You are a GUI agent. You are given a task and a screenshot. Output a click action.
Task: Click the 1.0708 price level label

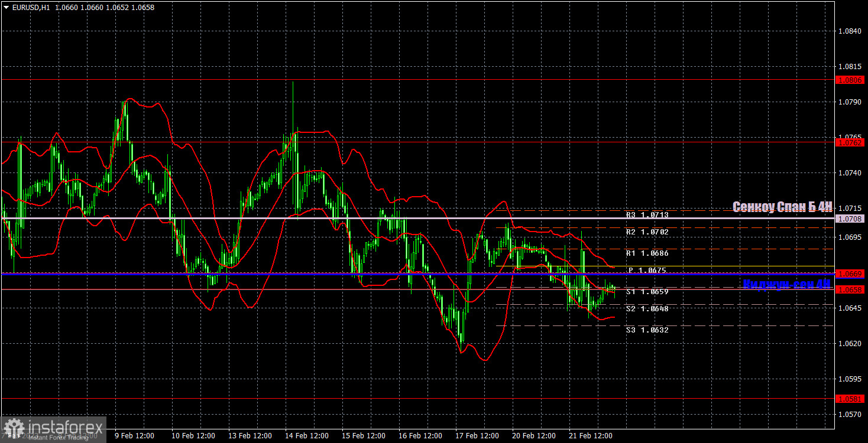850,219
